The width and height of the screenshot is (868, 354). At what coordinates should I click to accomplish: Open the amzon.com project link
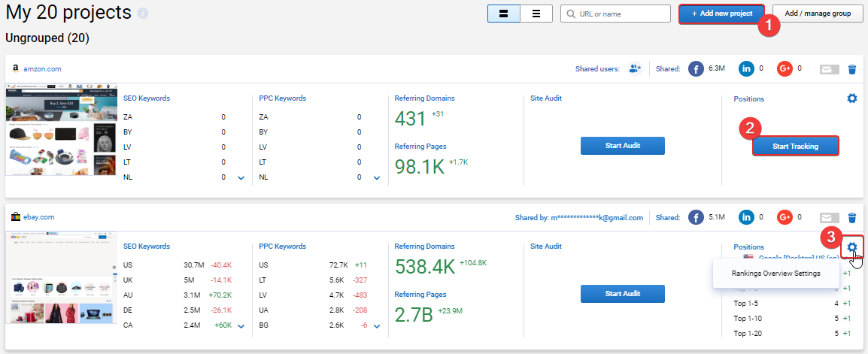click(43, 69)
